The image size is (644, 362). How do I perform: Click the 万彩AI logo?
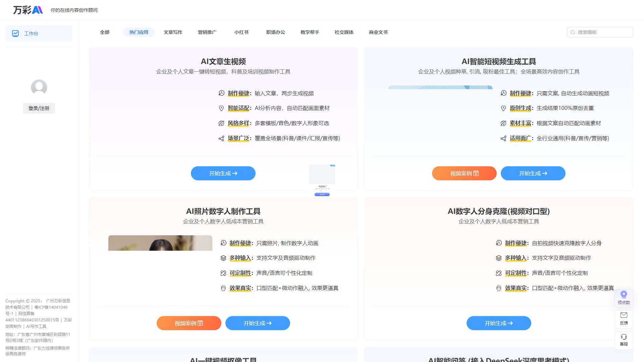28,10
